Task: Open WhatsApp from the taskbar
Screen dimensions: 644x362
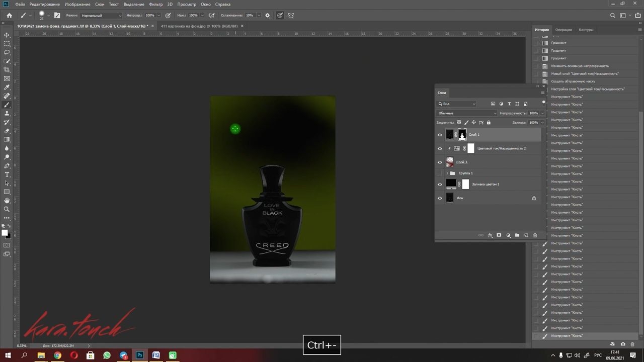Action: [107, 355]
